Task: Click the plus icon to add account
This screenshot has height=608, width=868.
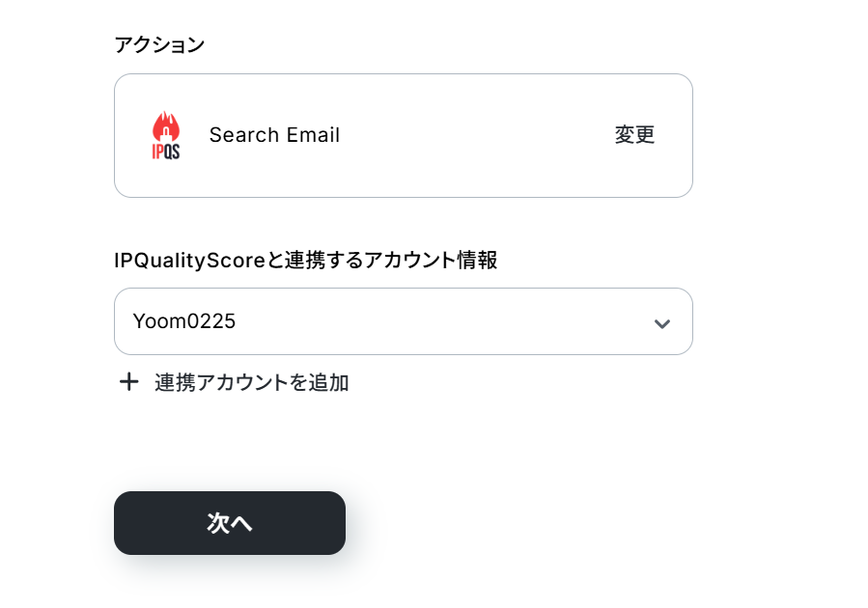Action: 128,382
